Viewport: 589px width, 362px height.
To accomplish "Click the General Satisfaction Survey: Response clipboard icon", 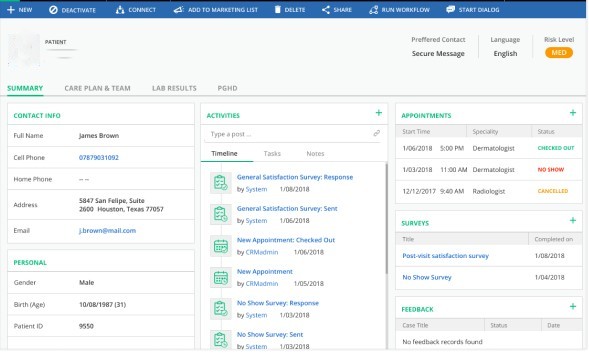I will coord(220,183).
